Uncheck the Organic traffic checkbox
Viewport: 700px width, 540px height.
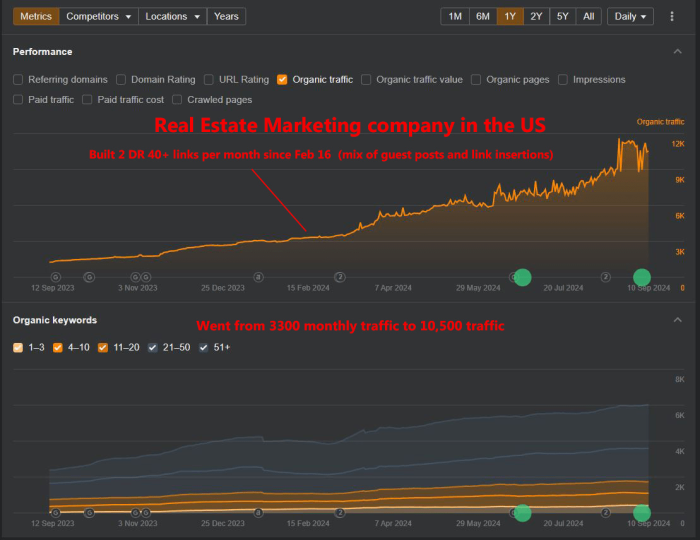coord(283,80)
